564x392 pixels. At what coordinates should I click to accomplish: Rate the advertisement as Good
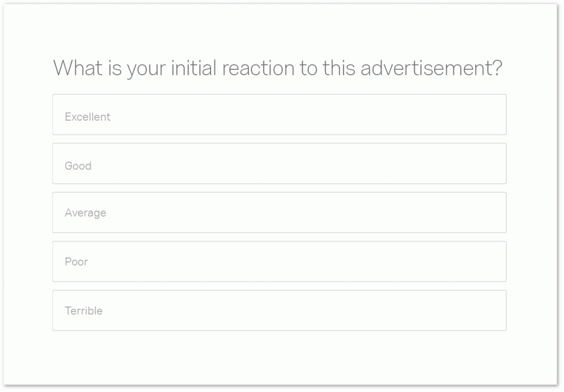pyautogui.click(x=279, y=164)
